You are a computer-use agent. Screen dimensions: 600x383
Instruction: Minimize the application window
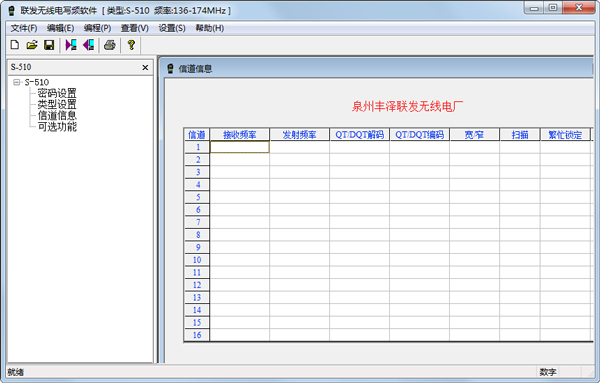click(x=534, y=8)
